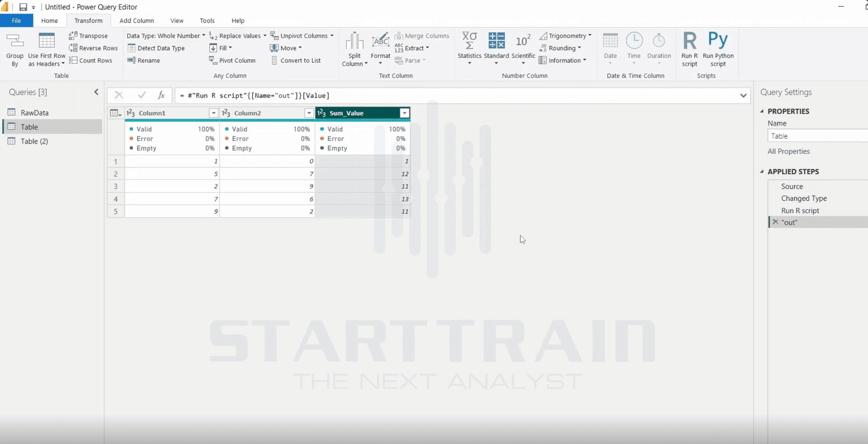Select the Table (2) query
The width and height of the screenshot is (868, 444).
click(x=52, y=141)
